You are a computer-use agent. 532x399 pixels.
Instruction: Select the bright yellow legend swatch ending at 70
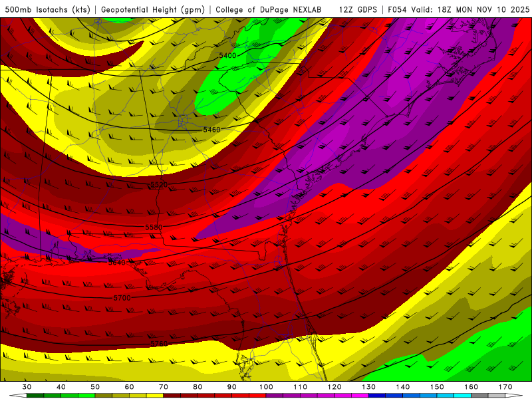click(x=155, y=396)
